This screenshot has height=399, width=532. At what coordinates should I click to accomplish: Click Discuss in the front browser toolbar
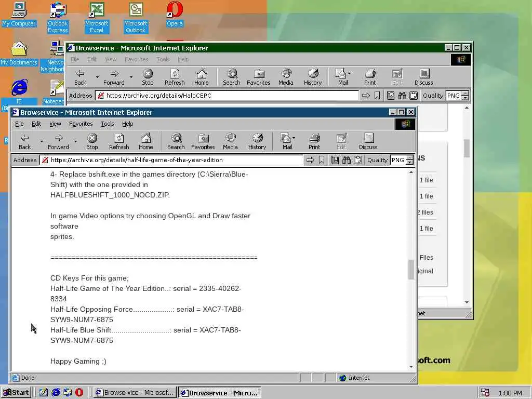(368, 141)
